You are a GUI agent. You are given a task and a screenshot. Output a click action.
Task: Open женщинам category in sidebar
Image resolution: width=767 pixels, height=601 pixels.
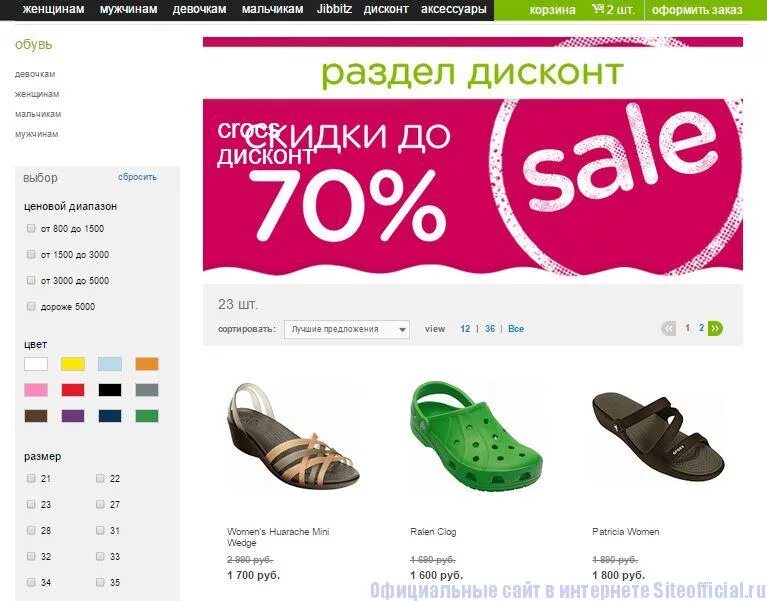37,94
